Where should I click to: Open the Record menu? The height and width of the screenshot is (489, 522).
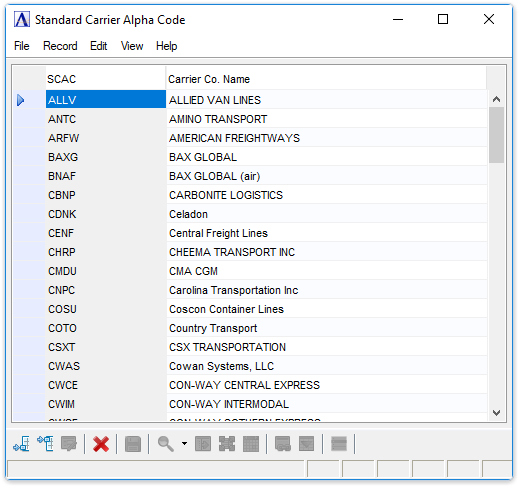[60, 46]
